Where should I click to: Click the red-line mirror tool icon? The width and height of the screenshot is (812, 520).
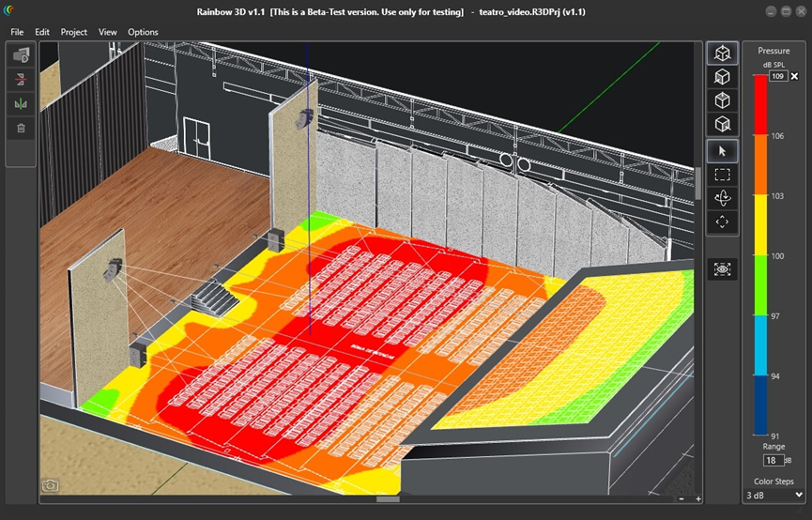(21, 80)
